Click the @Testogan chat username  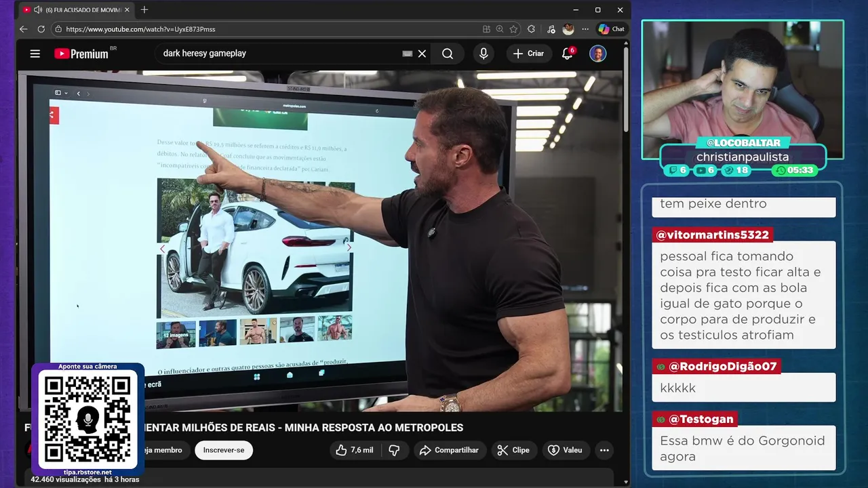coord(696,420)
